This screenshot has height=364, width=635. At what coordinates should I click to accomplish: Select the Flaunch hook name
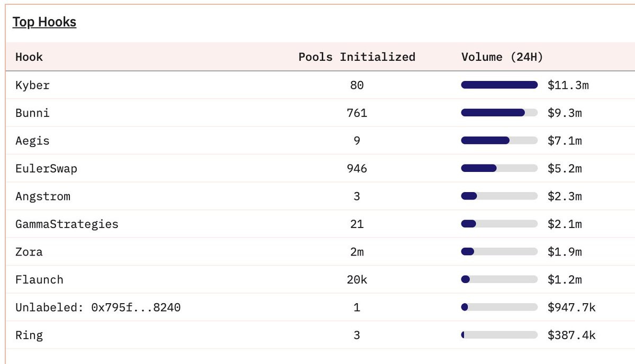pos(39,280)
